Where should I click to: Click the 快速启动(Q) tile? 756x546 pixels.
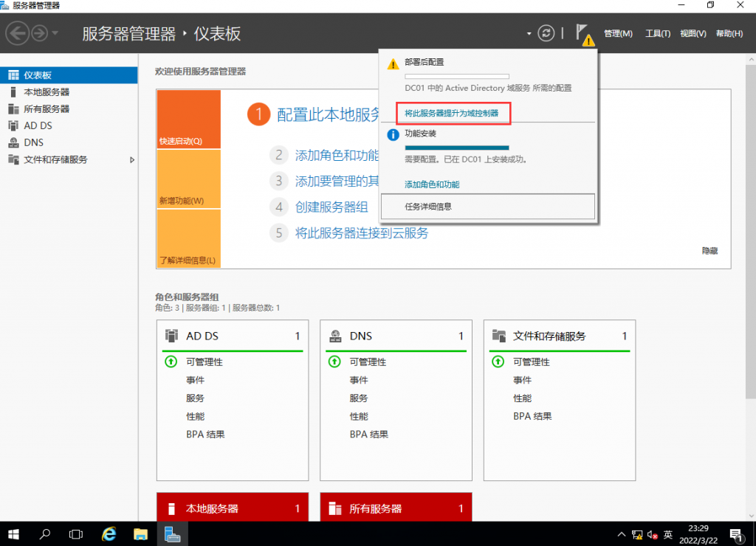pyautogui.click(x=188, y=119)
